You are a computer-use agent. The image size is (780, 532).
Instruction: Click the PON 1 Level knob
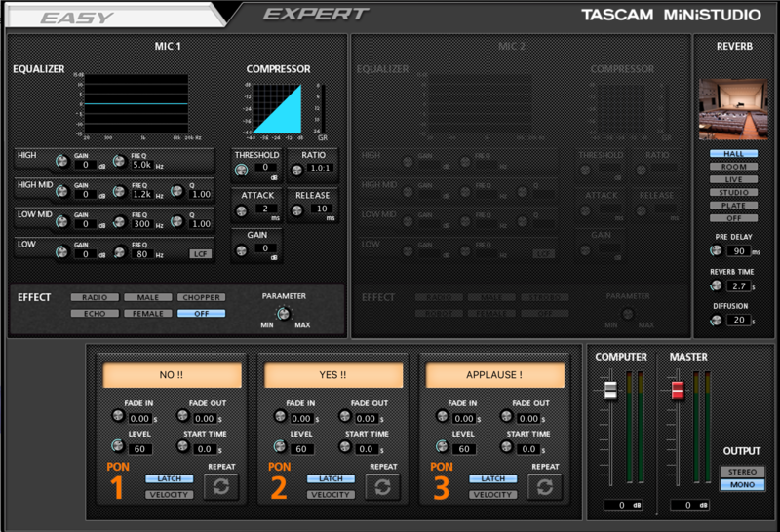tap(117, 446)
